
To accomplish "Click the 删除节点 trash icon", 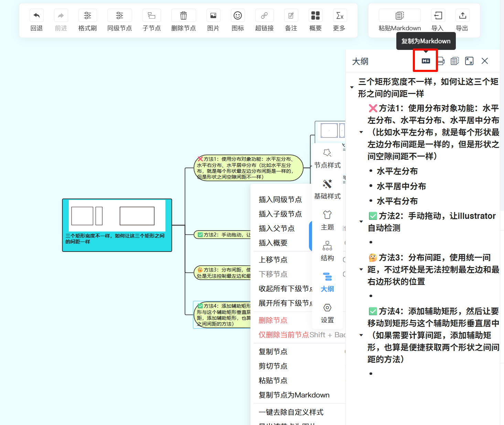I will pyautogui.click(x=183, y=16).
